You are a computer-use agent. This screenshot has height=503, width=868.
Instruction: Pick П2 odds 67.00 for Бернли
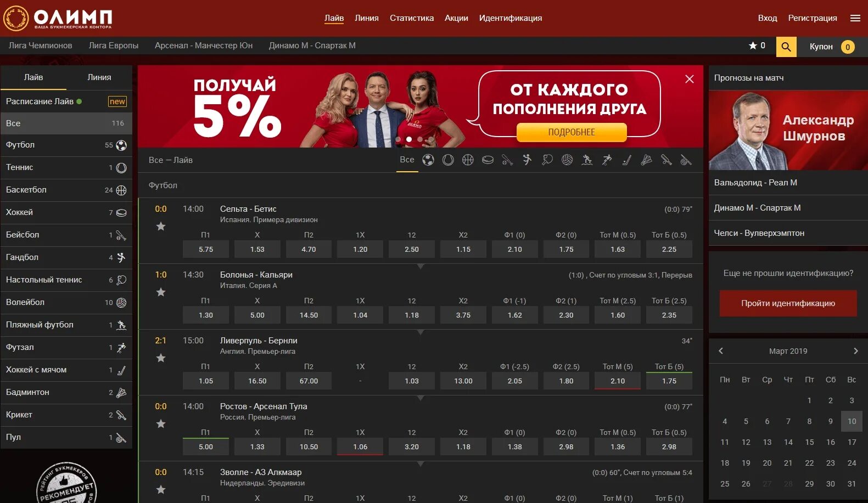coord(309,381)
